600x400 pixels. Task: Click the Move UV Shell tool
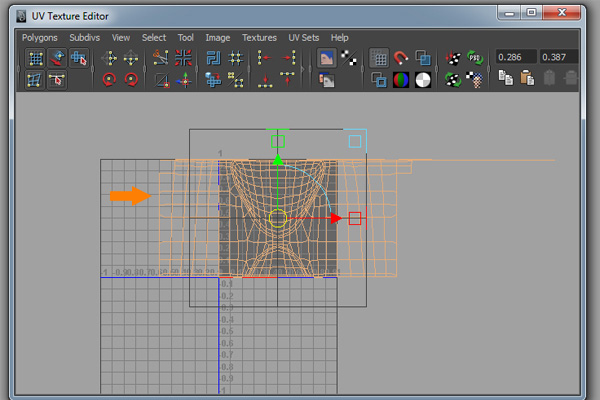(57, 58)
